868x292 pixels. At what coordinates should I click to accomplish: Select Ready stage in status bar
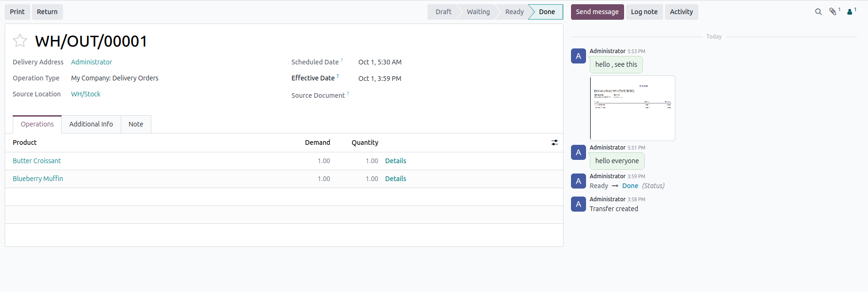coord(514,12)
